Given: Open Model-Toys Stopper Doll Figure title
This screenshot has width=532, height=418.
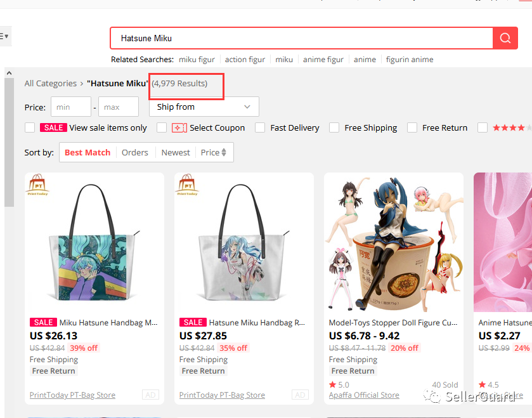Looking at the screenshot, I should [393, 323].
